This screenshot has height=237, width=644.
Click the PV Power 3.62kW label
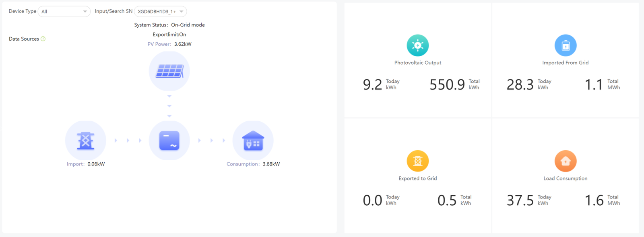click(169, 44)
